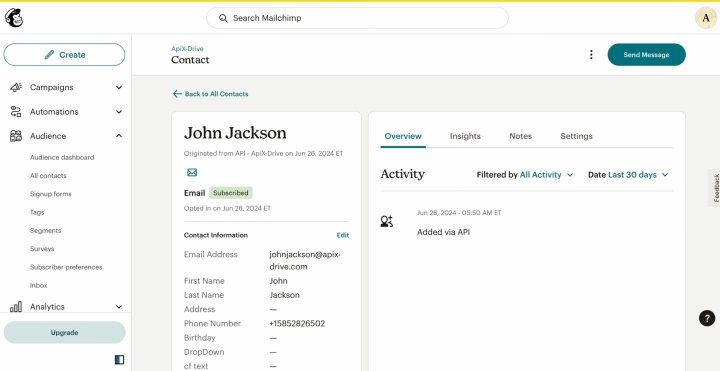This screenshot has height=371, width=720.
Task: Click the added contact activity icon
Action: pyautogui.click(x=387, y=221)
